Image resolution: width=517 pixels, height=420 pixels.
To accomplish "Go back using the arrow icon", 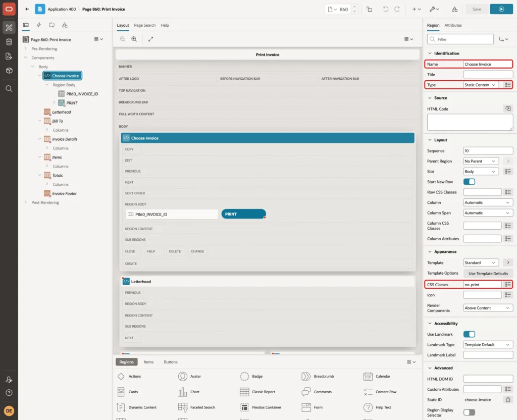I will pyautogui.click(x=27, y=9).
